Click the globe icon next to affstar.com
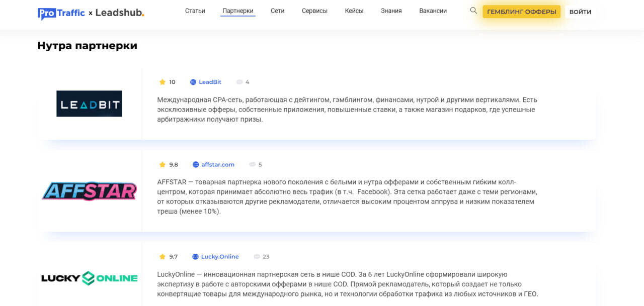 pyautogui.click(x=196, y=164)
